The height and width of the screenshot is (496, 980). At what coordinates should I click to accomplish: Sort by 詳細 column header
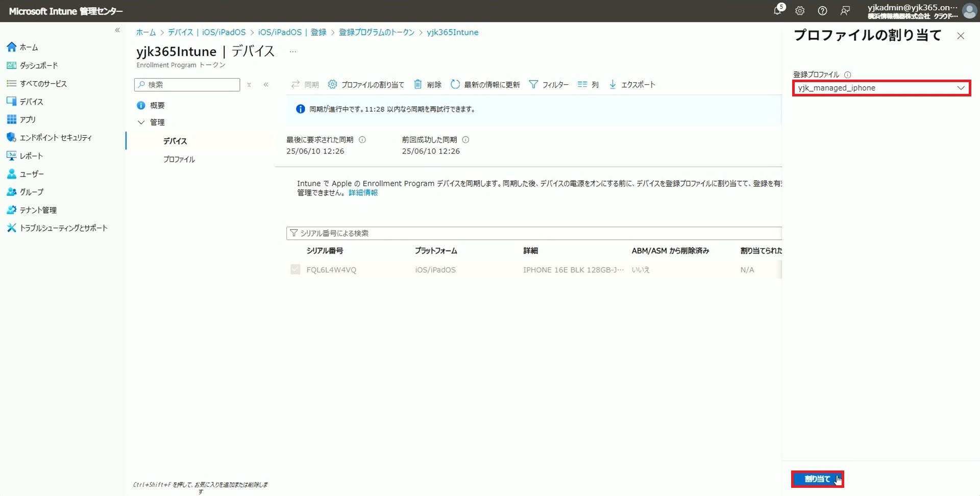tap(530, 251)
